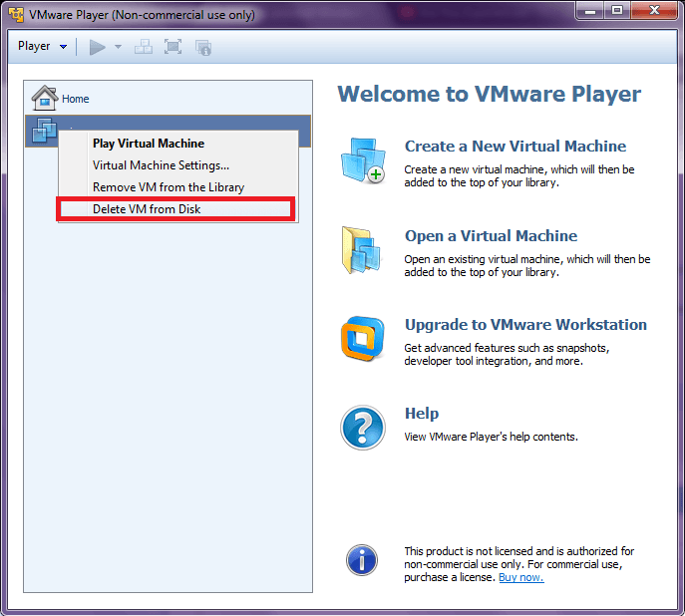Click the blue information icon
685x616 pixels.
(x=362, y=560)
